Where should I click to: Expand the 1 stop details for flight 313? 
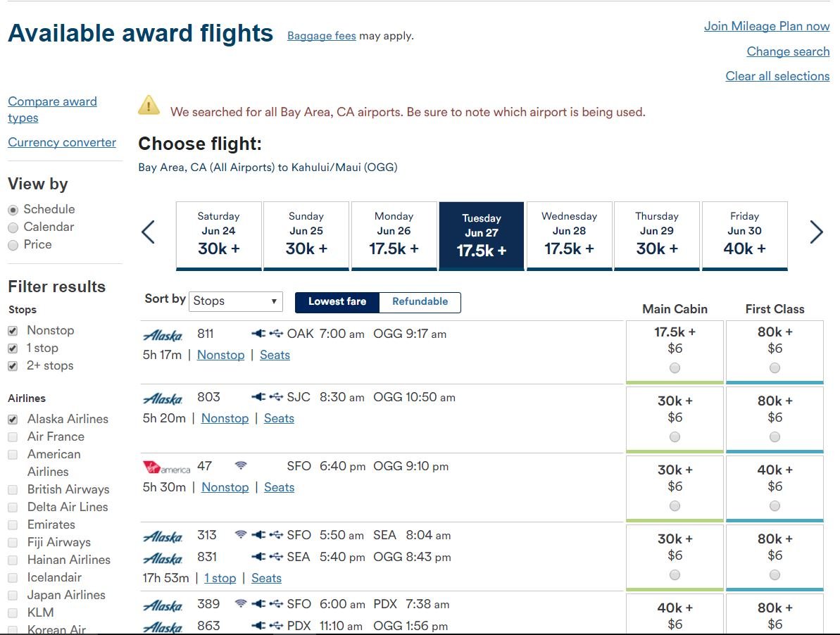220,578
